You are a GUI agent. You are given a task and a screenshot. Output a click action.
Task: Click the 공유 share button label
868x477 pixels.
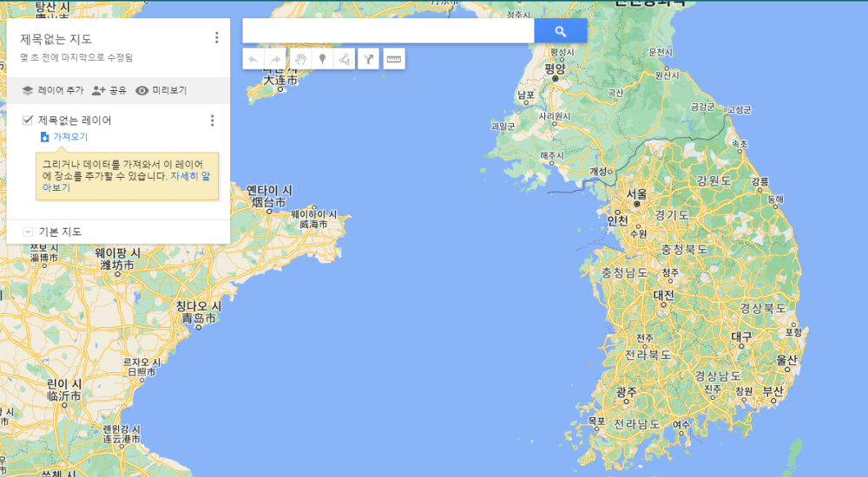tap(118, 90)
